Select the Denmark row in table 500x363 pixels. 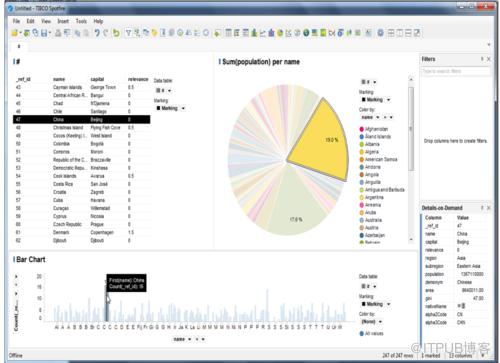pyautogui.click(x=81, y=232)
